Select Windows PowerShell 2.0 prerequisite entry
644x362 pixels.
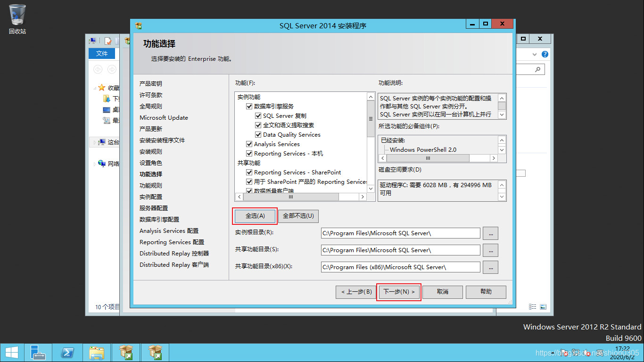423,150
